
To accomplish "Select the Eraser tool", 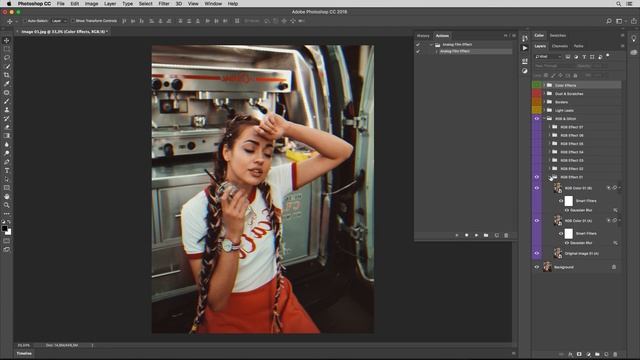I will click(7, 127).
